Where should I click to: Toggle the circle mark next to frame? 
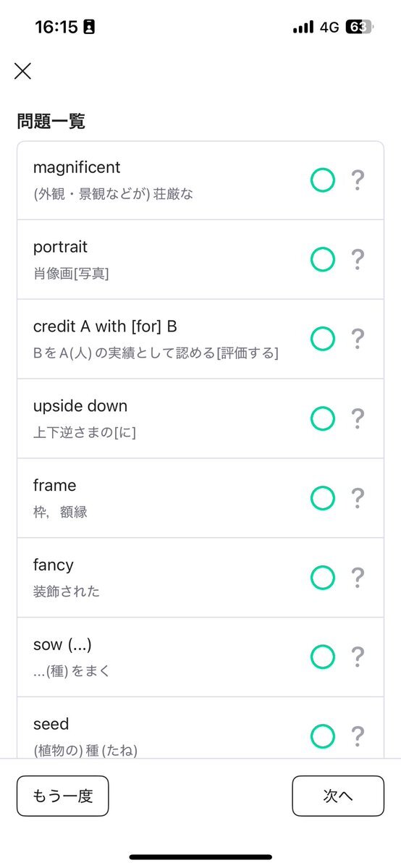[322, 498]
